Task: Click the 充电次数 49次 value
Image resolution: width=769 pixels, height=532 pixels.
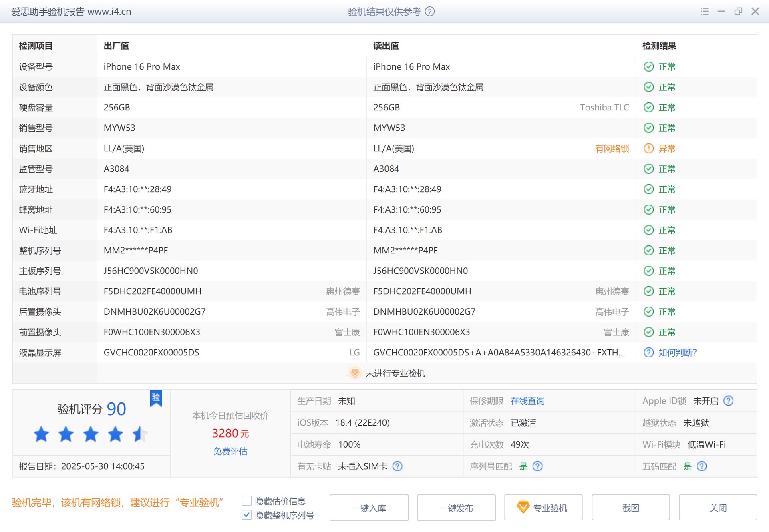Action: pyautogui.click(x=520, y=445)
